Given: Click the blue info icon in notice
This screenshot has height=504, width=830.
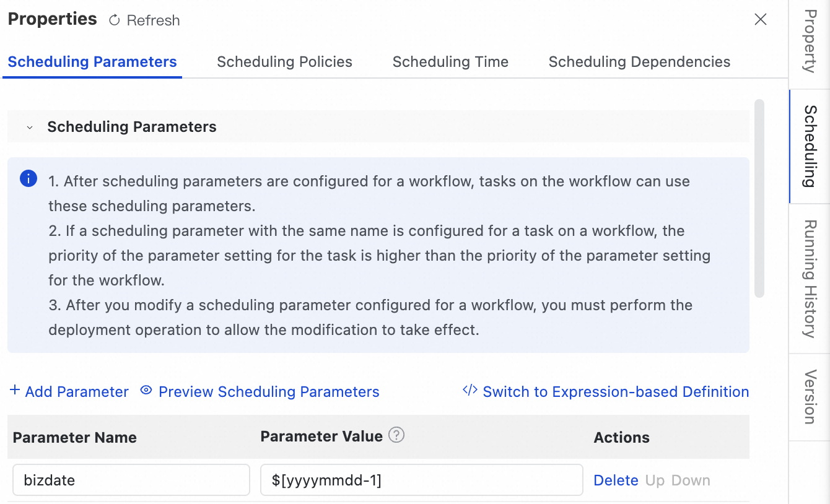Looking at the screenshot, I should [x=28, y=179].
